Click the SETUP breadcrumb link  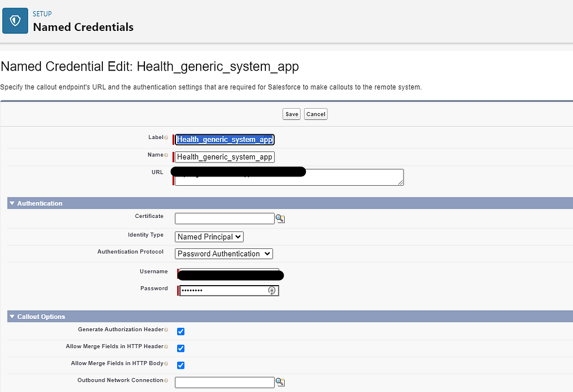tap(42, 14)
